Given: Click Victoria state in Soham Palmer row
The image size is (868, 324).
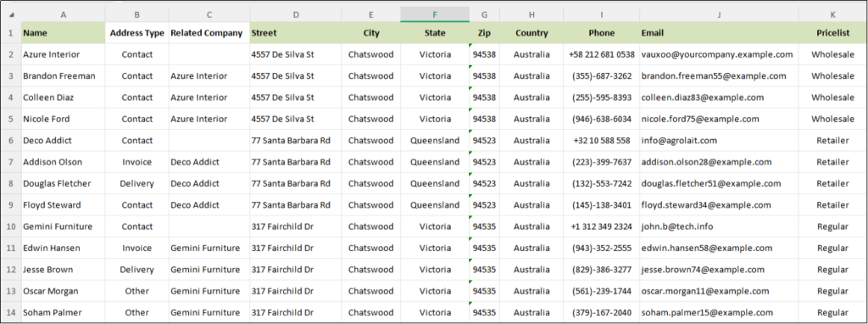Looking at the screenshot, I should click(435, 313).
